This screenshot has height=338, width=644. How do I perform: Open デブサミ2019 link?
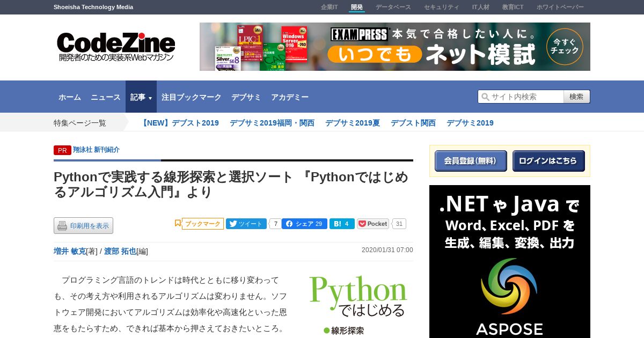[x=470, y=123]
